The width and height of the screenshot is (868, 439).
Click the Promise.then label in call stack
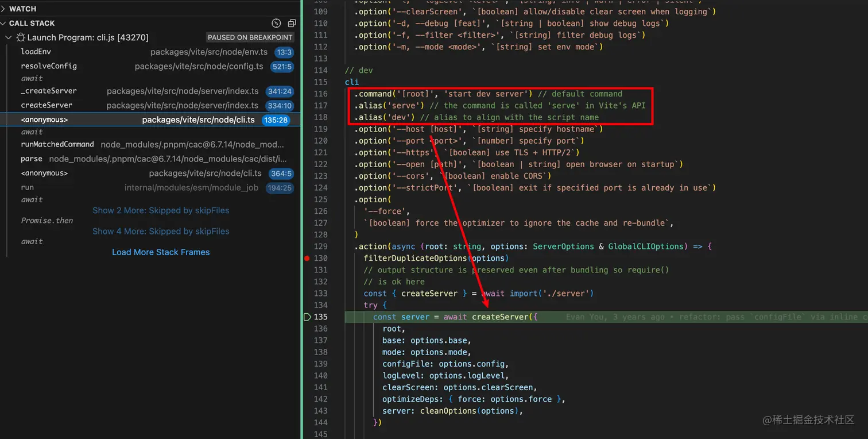47,221
